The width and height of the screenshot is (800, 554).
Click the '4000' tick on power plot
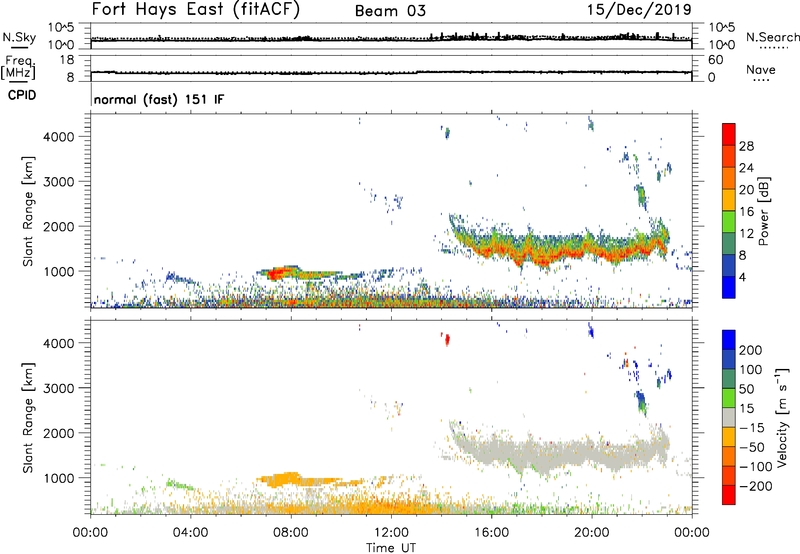tap(58, 137)
